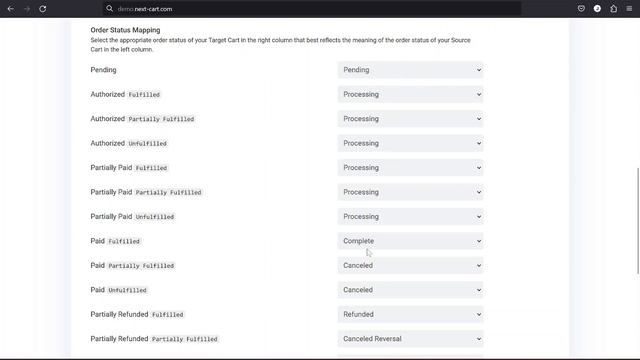Click the Order Status Mapping heading
Screen dimensions: 640x360
125,30
